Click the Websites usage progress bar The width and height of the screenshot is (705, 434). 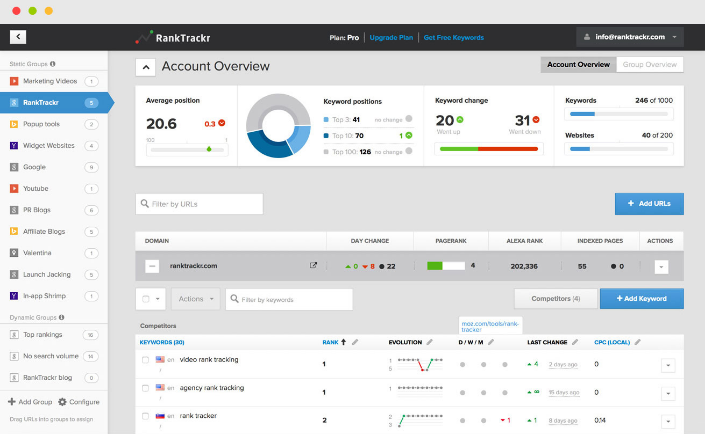pyautogui.click(x=619, y=149)
